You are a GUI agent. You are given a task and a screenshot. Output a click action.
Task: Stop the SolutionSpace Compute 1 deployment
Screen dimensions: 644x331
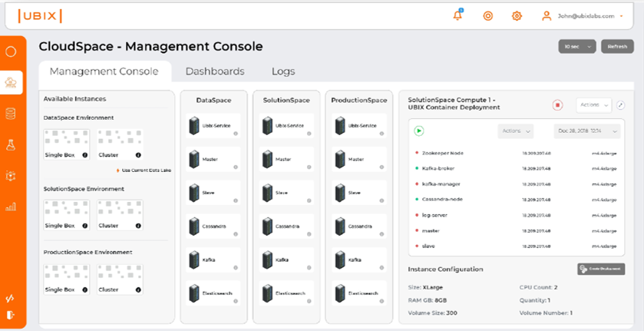[557, 105]
